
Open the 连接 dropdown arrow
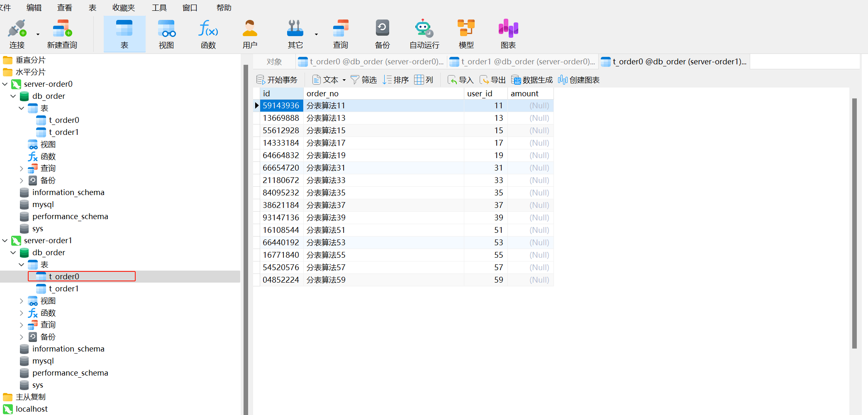(x=38, y=34)
